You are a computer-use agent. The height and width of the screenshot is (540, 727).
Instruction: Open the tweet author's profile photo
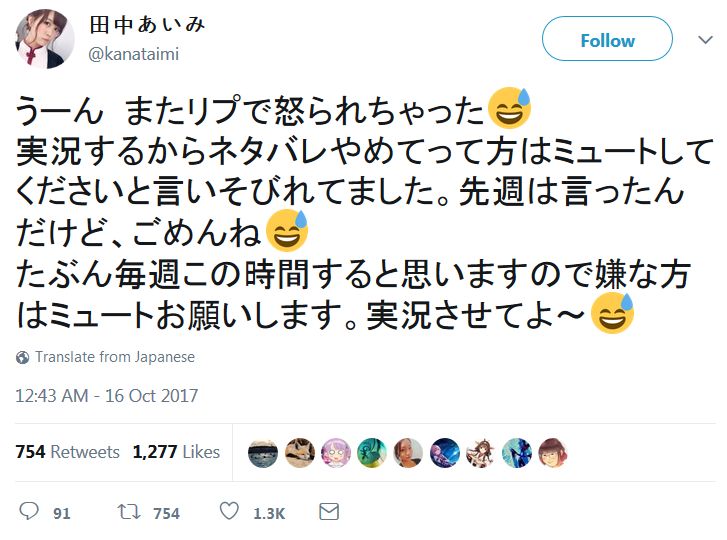point(45,39)
